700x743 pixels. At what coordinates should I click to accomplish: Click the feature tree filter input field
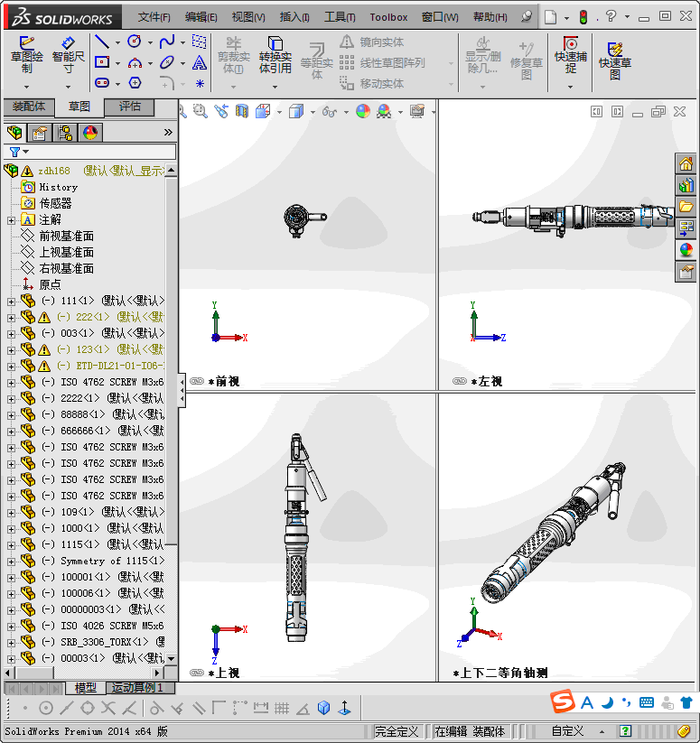[90, 152]
